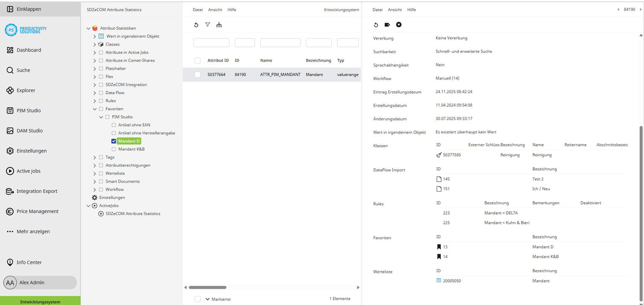
Task: Expand the Tags tree node
Action: 94,157
